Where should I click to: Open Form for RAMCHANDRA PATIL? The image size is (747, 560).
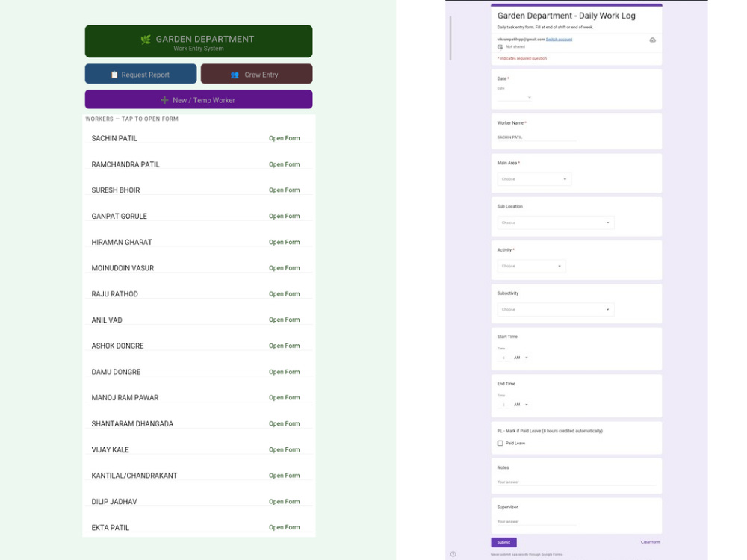285,164
